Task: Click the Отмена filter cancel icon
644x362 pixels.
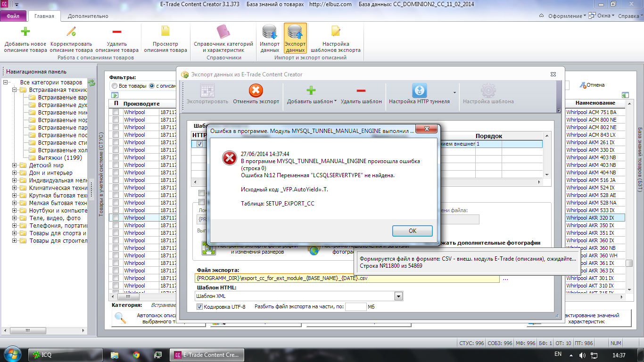Action: click(583, 85)
